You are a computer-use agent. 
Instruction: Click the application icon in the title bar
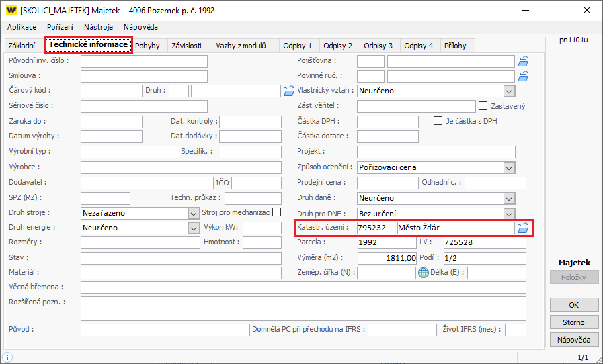pos(11,10)
